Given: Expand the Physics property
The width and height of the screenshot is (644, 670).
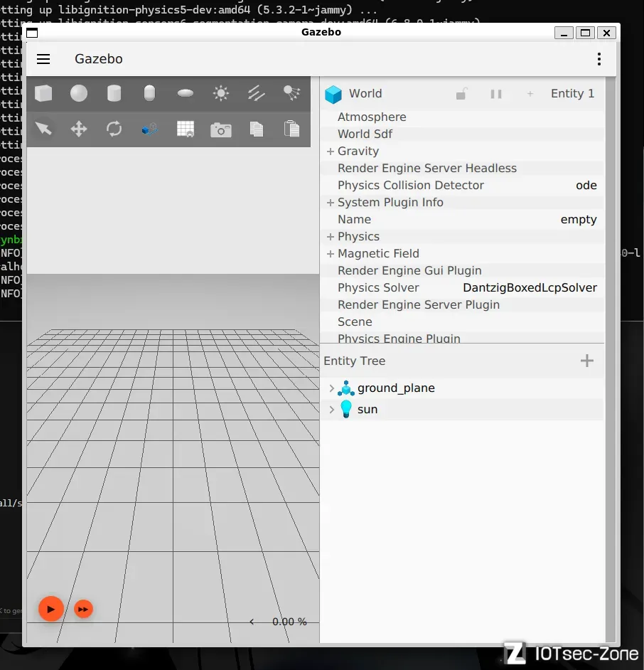Looking at the screenshot, I should [x=330, y=237].
